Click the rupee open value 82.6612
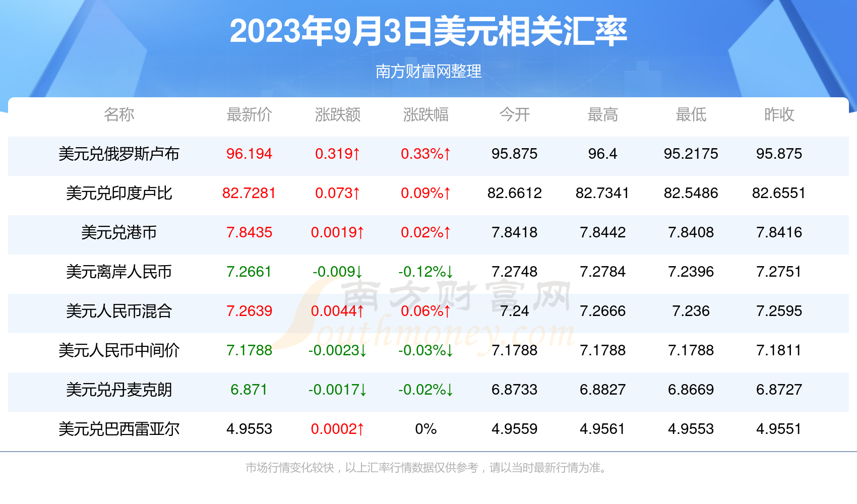857x504 pixels. pyautogui.click(x=514, y=193)
